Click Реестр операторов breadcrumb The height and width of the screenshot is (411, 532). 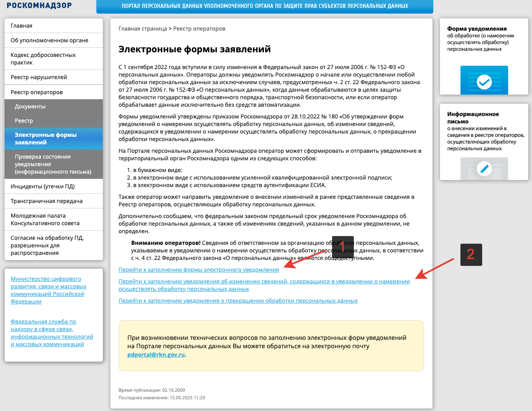199,28
